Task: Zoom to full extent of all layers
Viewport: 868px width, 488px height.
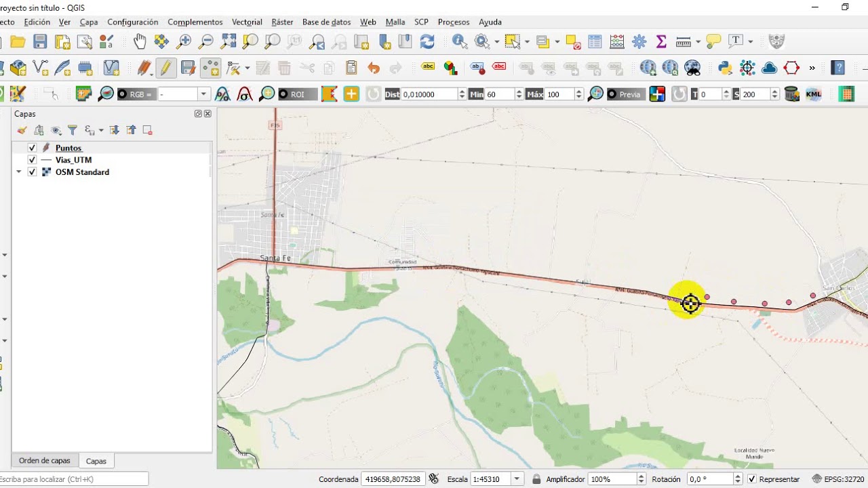Action: pyautogui.click(x=229, y=42)
